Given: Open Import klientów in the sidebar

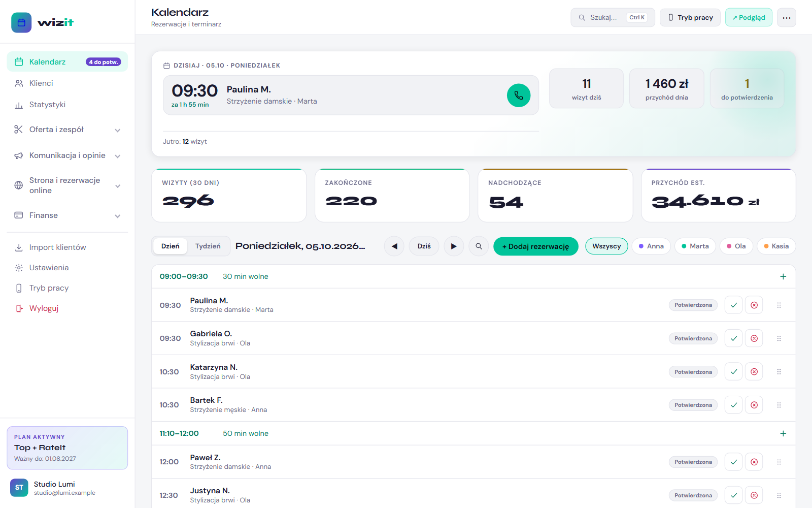Looking at the screenshot, I should pyautogui.click(x=67, y=247).
